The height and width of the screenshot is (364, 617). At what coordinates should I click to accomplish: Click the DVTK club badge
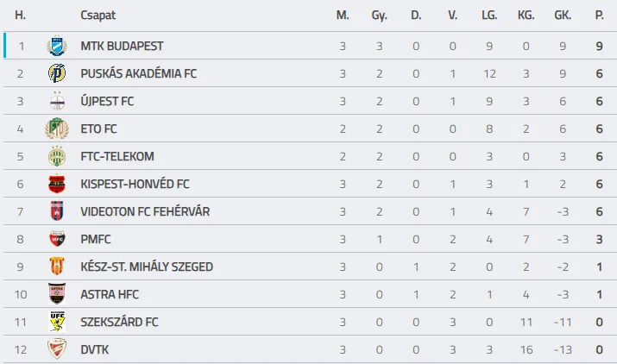click(x=57, y=348)
